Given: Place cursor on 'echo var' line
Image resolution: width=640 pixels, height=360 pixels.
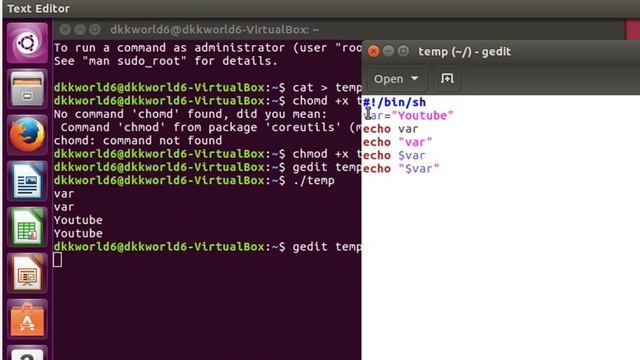Looking at the screenshot, I should point(391,129).
